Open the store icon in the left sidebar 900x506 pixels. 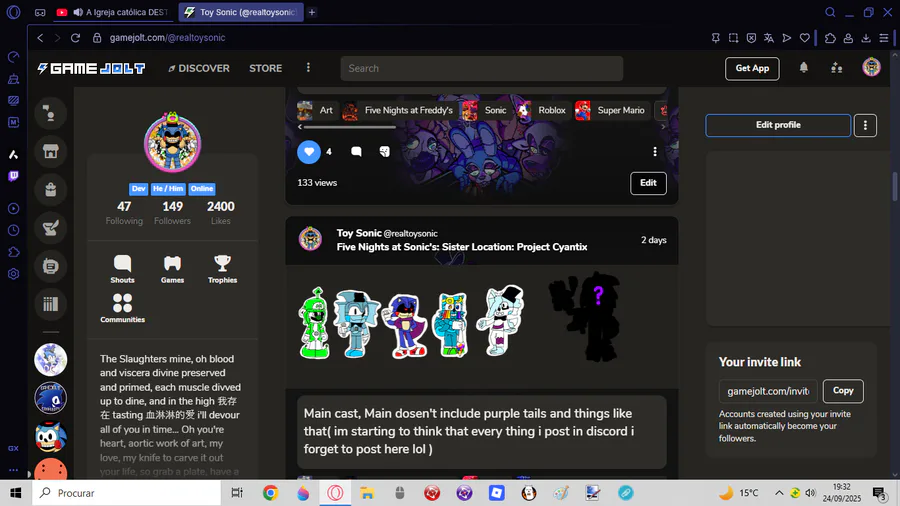click(x=51, y=151)
